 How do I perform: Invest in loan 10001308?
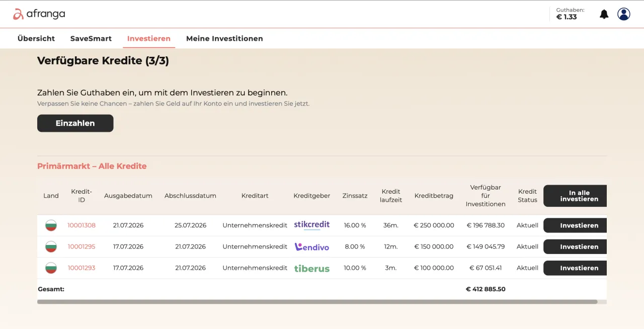[x=575, y=225]
